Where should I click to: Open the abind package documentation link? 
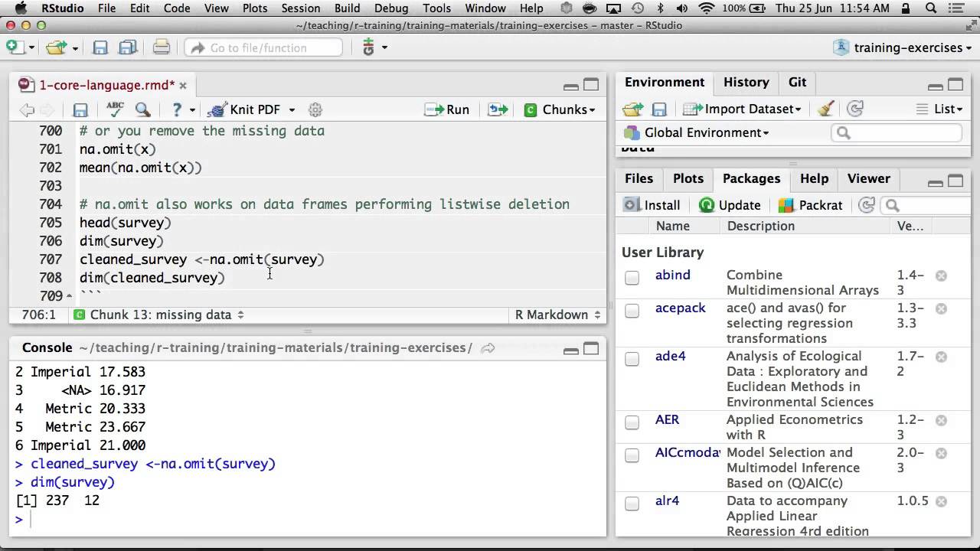tap(672, 275)
